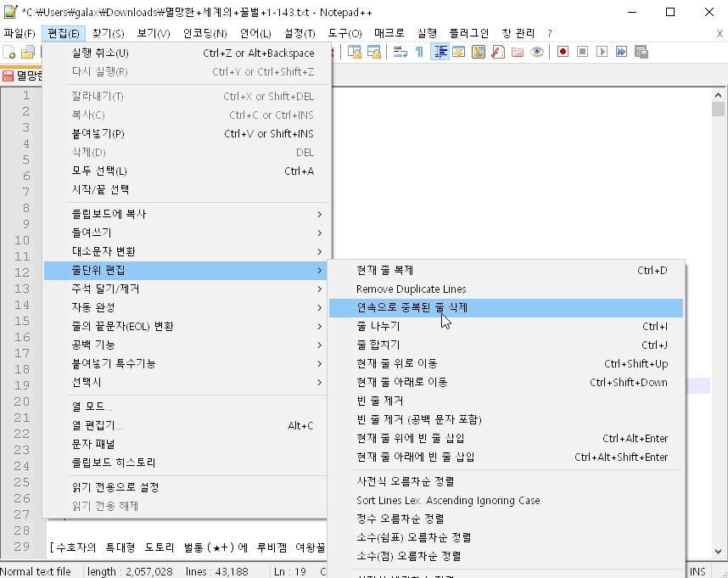This screenshot has width=728, height=578.
Task: Choose 붙여넣기(P) from the edit menu
Action: (186, 134)
